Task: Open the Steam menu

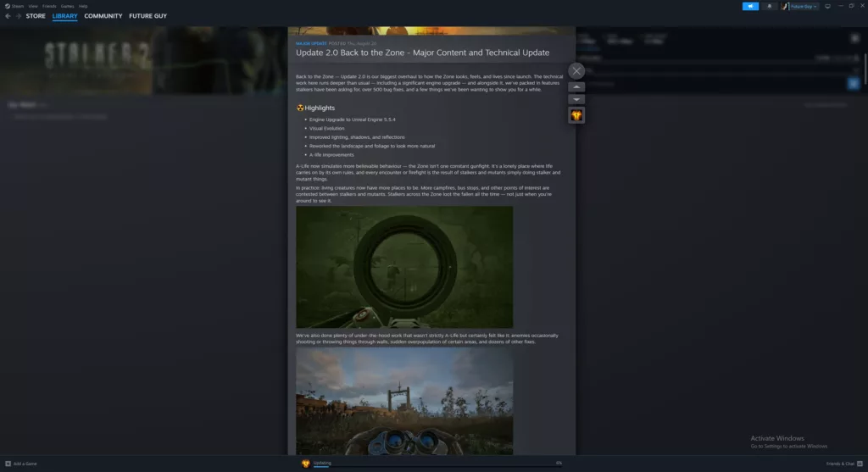Action: [14, 6]
